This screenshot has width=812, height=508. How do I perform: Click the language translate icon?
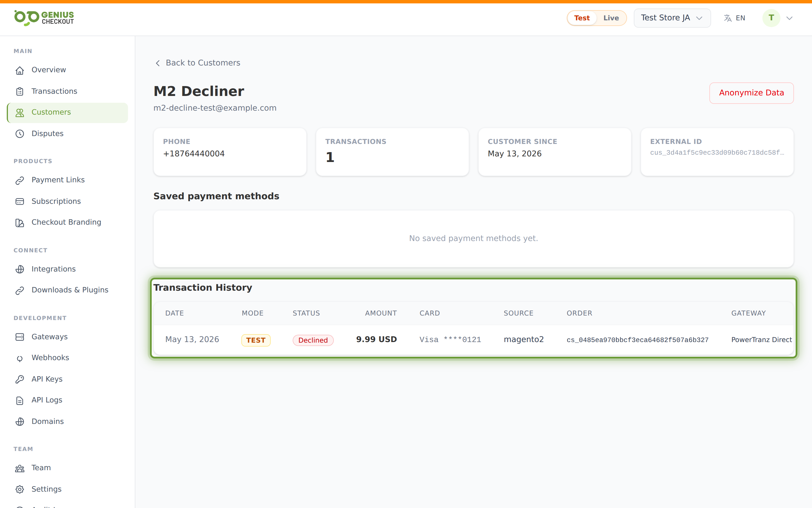[x=727, y=18]
